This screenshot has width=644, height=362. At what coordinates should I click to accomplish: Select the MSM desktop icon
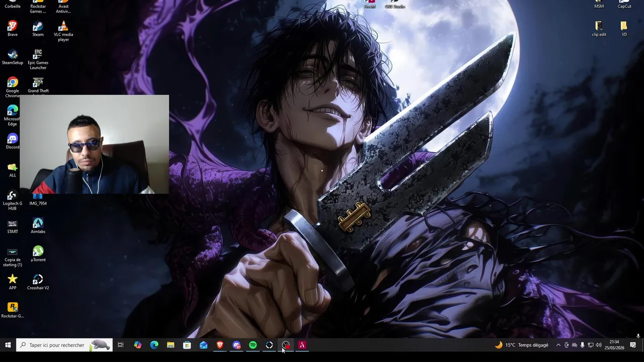(599, 5)
